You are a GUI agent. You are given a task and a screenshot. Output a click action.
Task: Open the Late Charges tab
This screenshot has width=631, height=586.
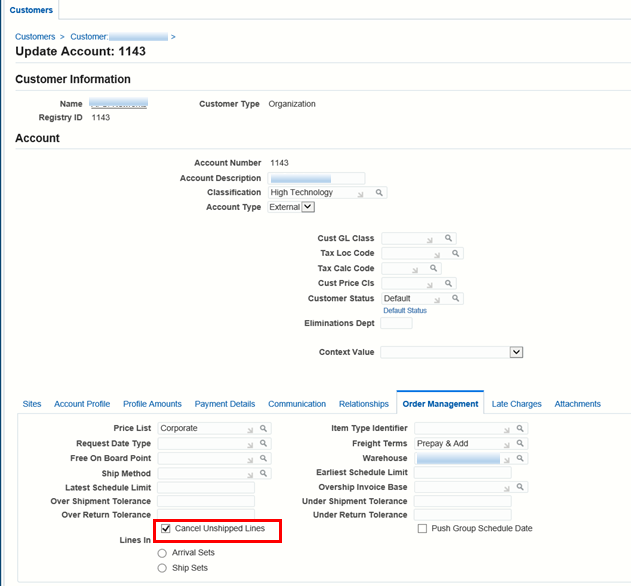click(x=516, y=404)
